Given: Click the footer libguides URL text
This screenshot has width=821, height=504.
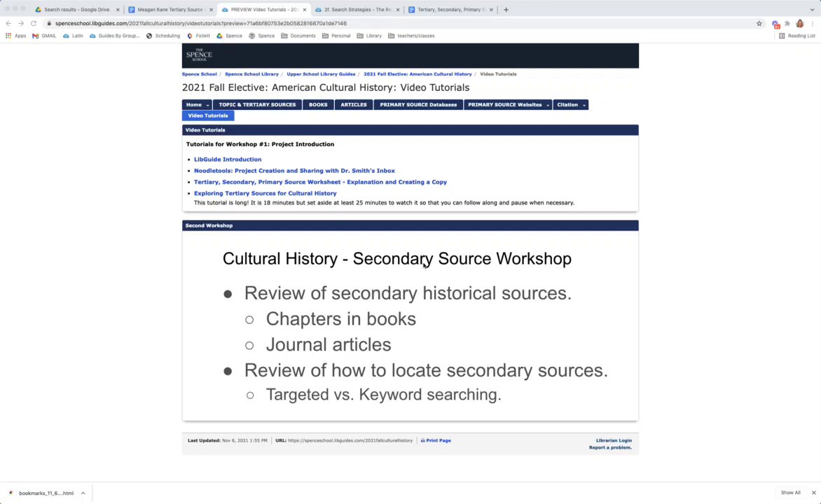Looking at the screenshot, I should coord(350,441).
